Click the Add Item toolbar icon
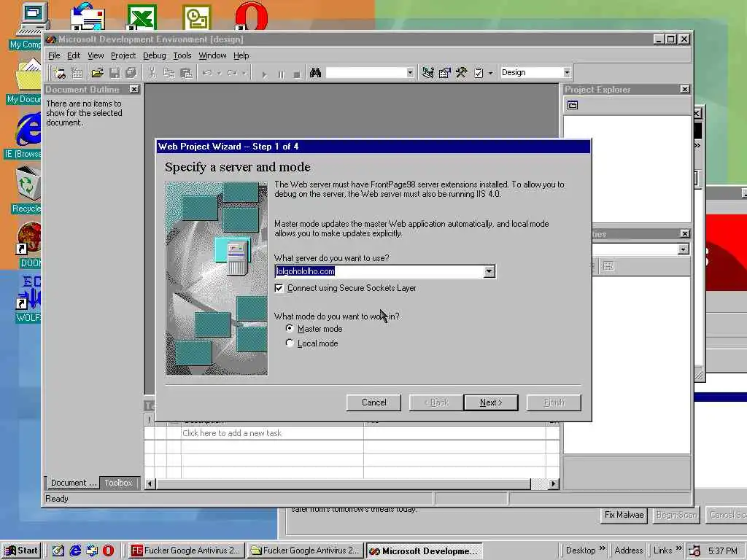 click(77, 73)
